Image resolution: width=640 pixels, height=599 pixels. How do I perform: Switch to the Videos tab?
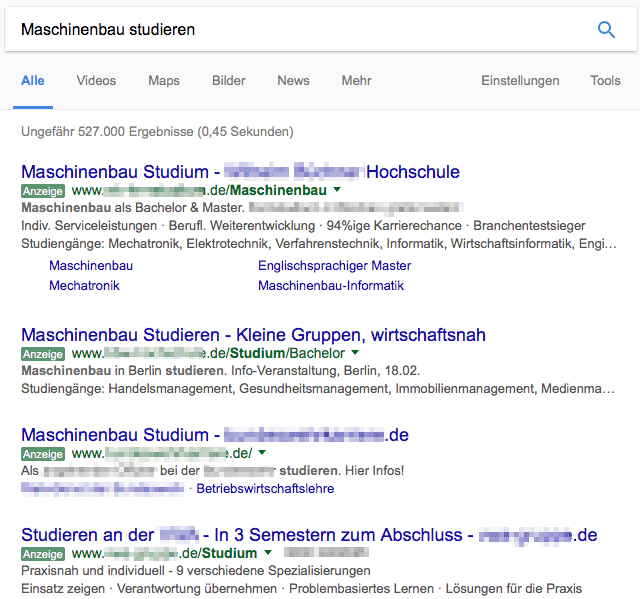point(96,81)
